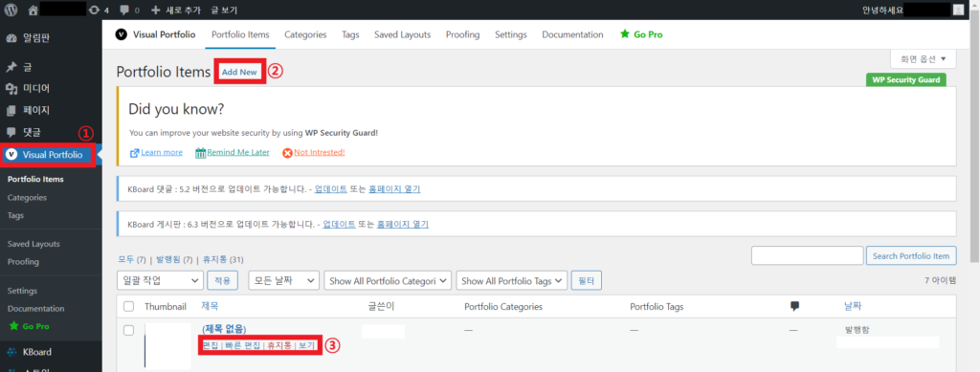
Task: Open the updates icon showing 4
Action: [x=94, y=10]
